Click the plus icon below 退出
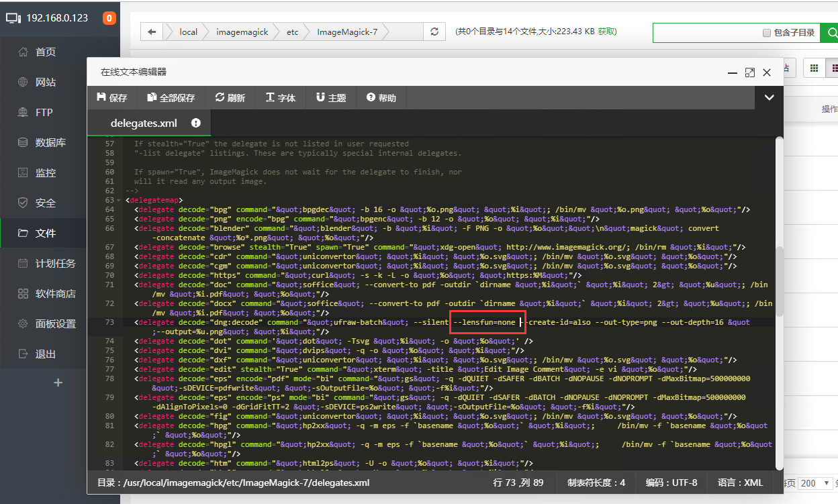This screenshot has width=838, height=504. pyautogui.click(x=58, y=383)
